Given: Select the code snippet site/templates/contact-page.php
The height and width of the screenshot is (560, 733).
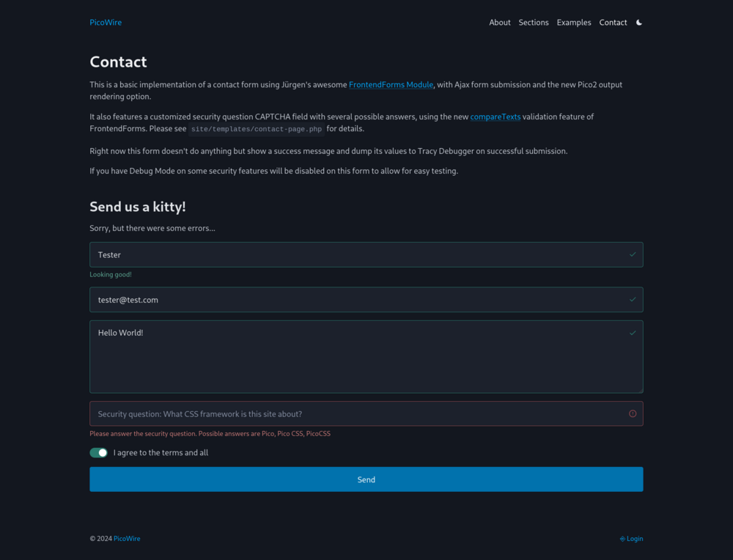Looking at the screenshot, I should pos(256,129).
